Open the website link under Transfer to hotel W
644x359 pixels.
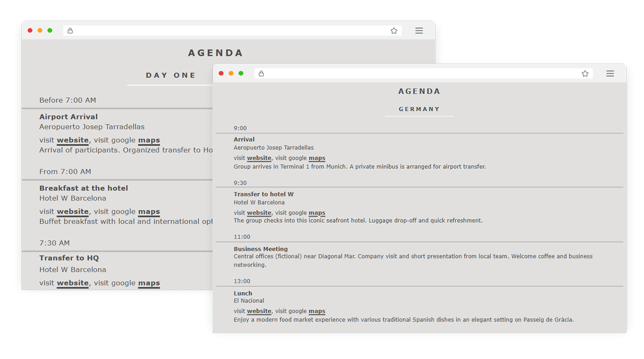[259, 213]
